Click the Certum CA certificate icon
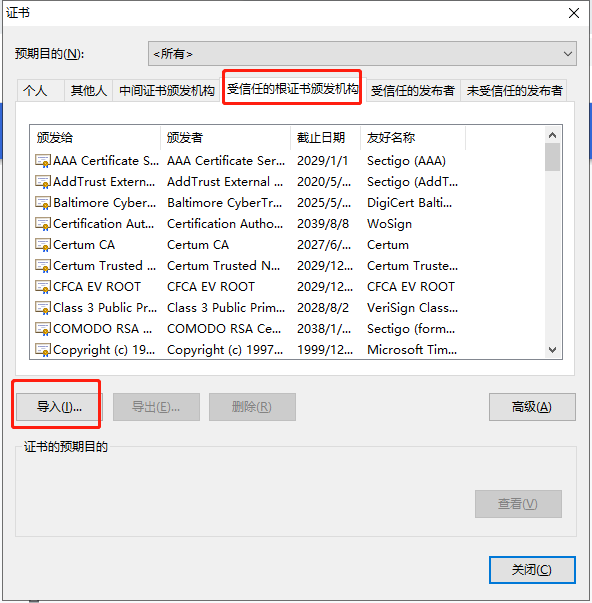592x603 pixels. (x=43, y=245)
